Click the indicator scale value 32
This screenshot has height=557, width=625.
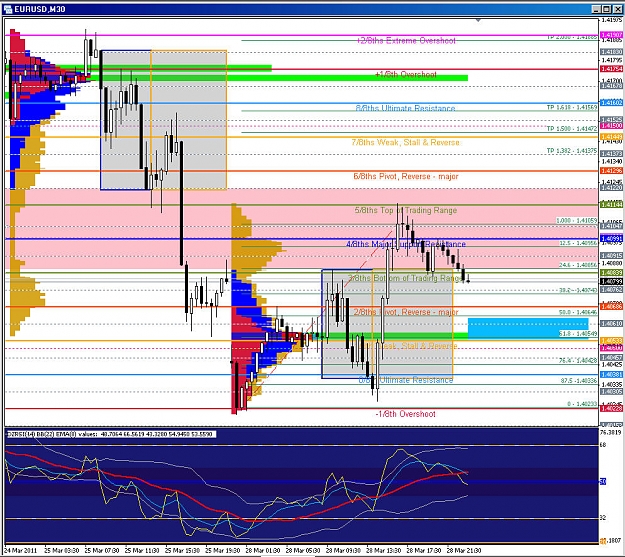[x=603, y=518]
